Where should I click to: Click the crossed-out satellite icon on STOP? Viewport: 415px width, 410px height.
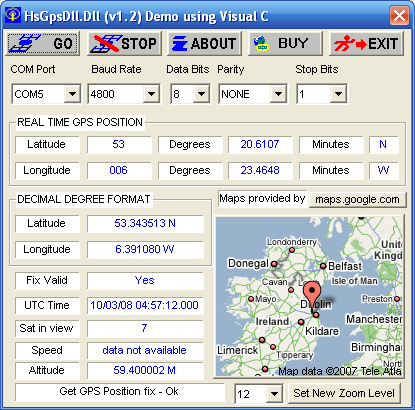coord(107,43)
